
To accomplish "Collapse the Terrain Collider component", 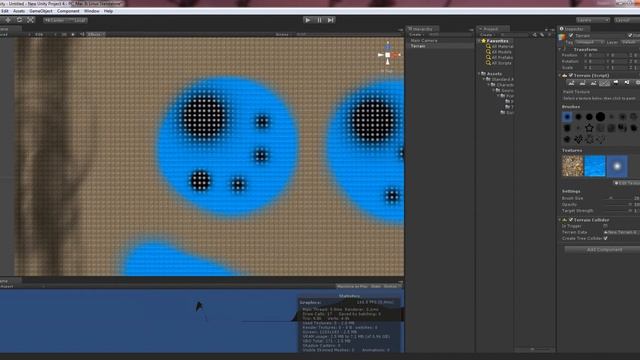I will pos(560,220).
